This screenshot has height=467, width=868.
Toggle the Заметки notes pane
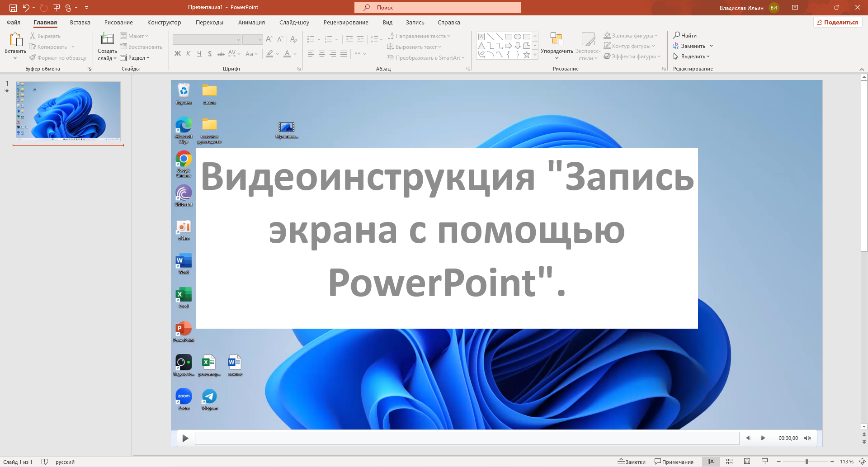click(x=632, y=462)
